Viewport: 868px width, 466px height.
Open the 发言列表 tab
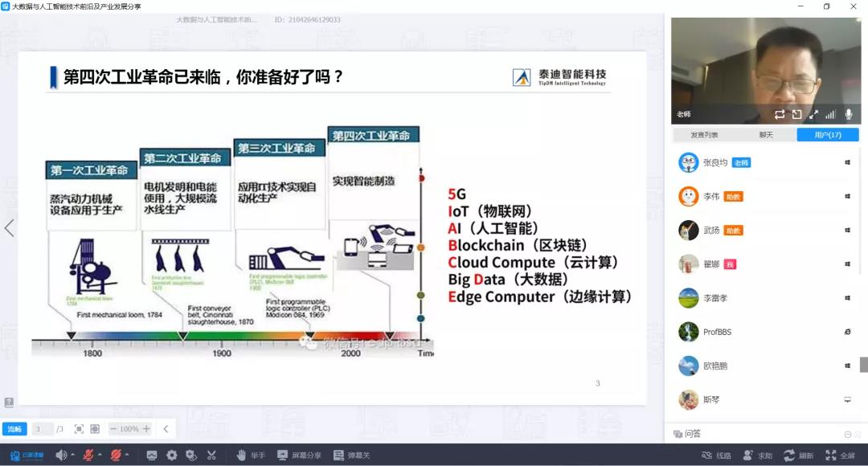tap(704, 135)
